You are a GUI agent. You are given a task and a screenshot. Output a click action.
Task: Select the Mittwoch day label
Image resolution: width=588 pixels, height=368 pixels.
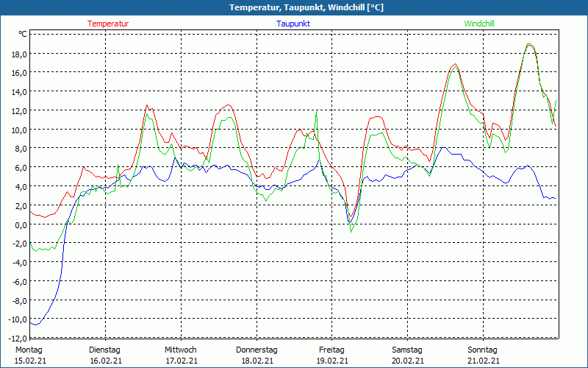pos(180,350)
